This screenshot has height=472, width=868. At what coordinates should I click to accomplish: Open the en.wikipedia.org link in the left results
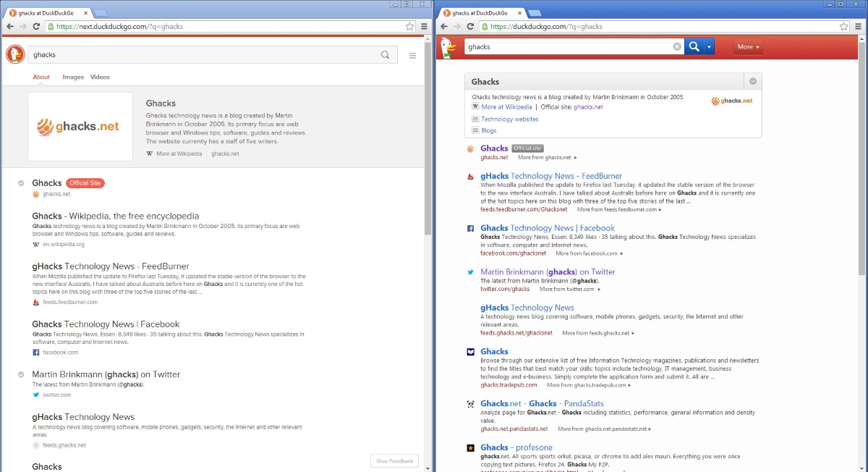tap(64, 245)
